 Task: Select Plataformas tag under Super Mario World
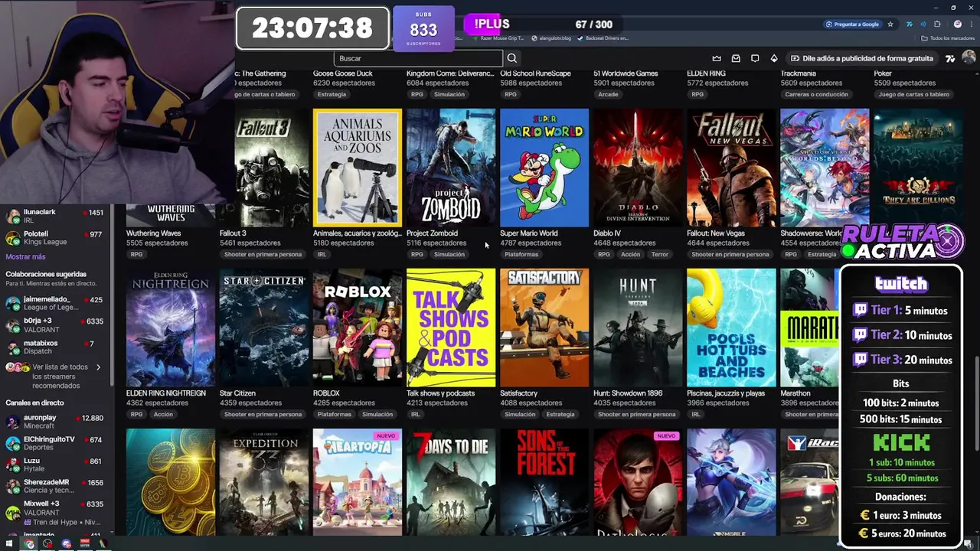tap(521, 254)
